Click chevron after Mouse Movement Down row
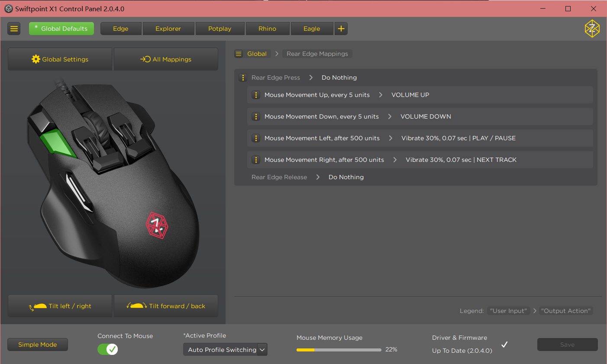Image resolution: width=607 pixels, height=364 pixels. (390, 116)
